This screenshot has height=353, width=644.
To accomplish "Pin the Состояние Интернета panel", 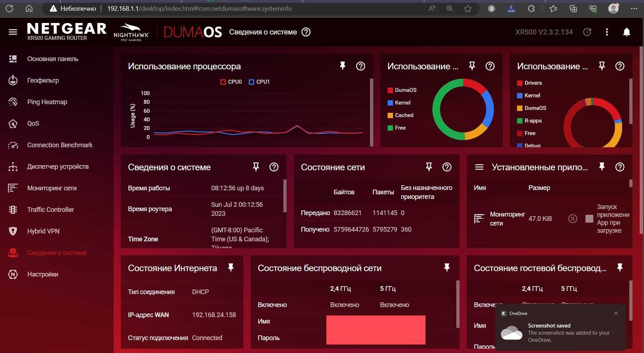I will (x=231, y=268).
